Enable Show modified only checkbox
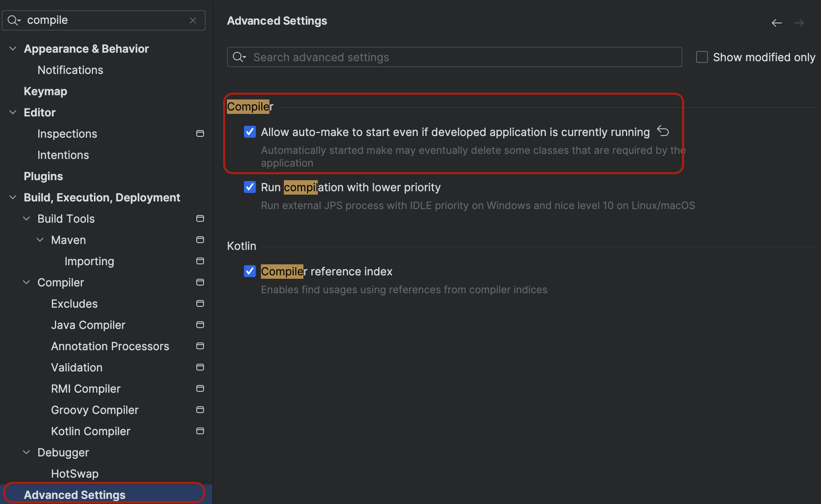This screenshot has height=504, width=821. pyautogui.click(x=702, y=57)
